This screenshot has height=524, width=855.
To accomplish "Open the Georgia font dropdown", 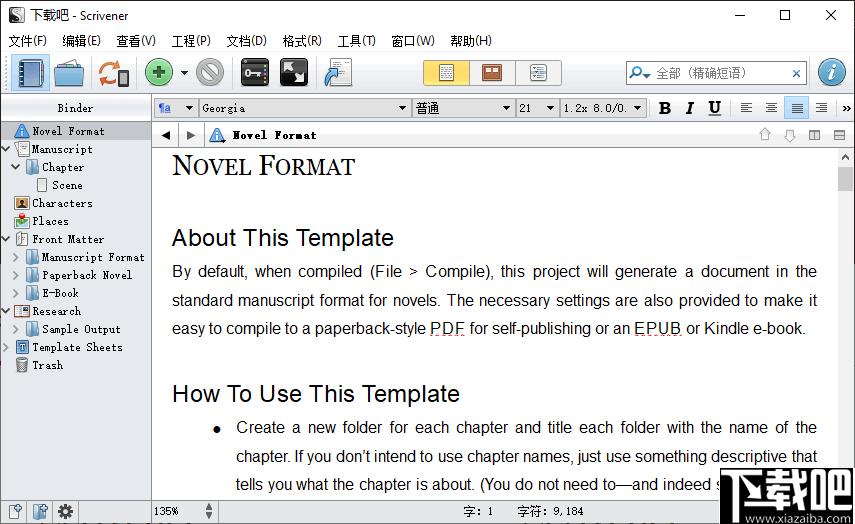I will tap(304, 108).
